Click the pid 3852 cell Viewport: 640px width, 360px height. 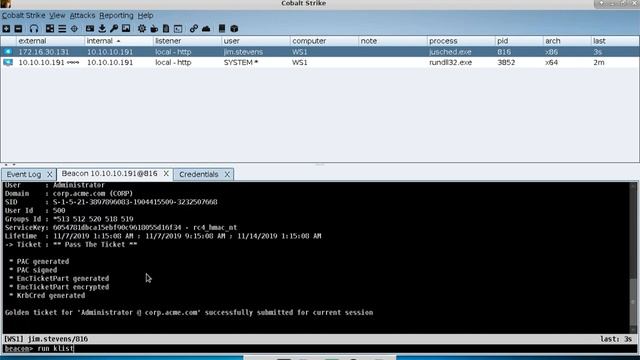coord(506,62)
